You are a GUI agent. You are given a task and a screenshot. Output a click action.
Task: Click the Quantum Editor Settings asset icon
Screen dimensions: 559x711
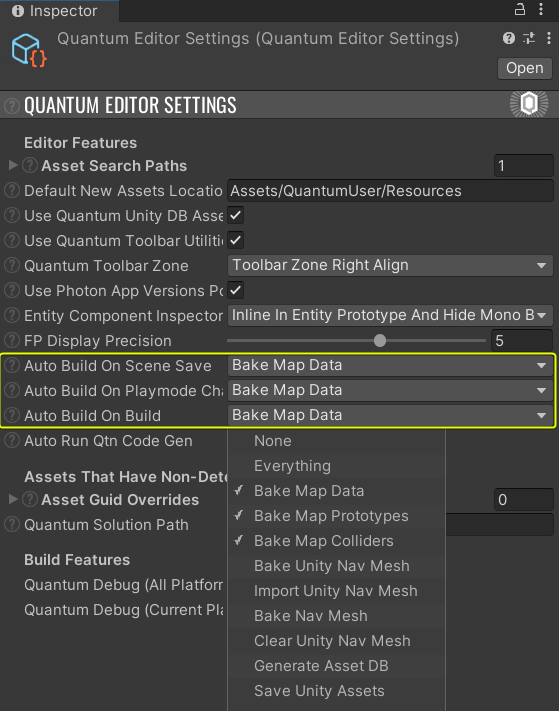29,50
